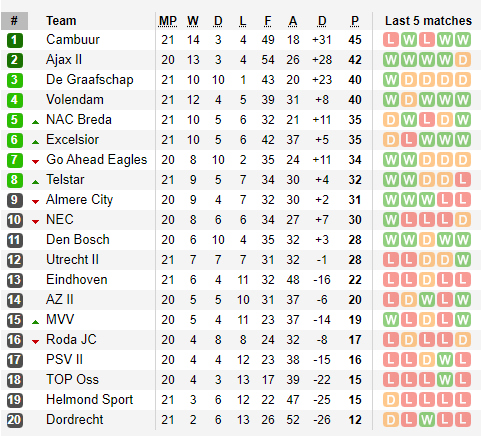Sort the table by MP column header
This screenshot has width=481, height=436.
point(168,21)
